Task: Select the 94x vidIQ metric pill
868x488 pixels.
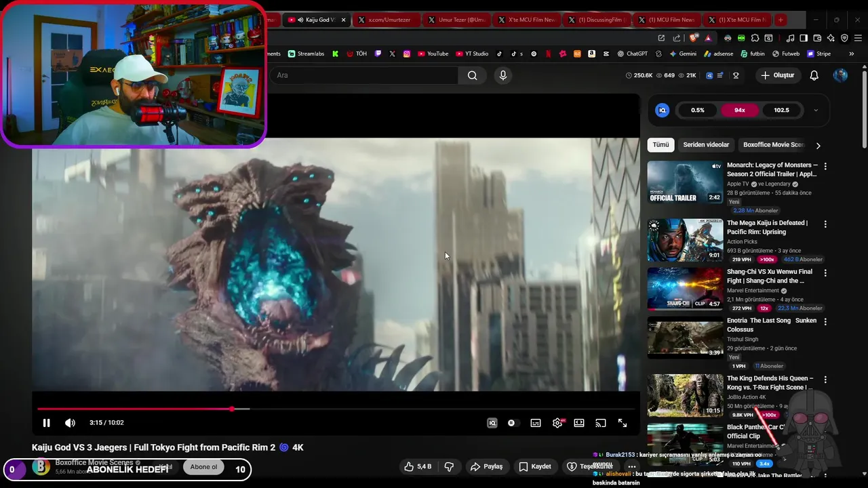Action: [x=740, y=110]
